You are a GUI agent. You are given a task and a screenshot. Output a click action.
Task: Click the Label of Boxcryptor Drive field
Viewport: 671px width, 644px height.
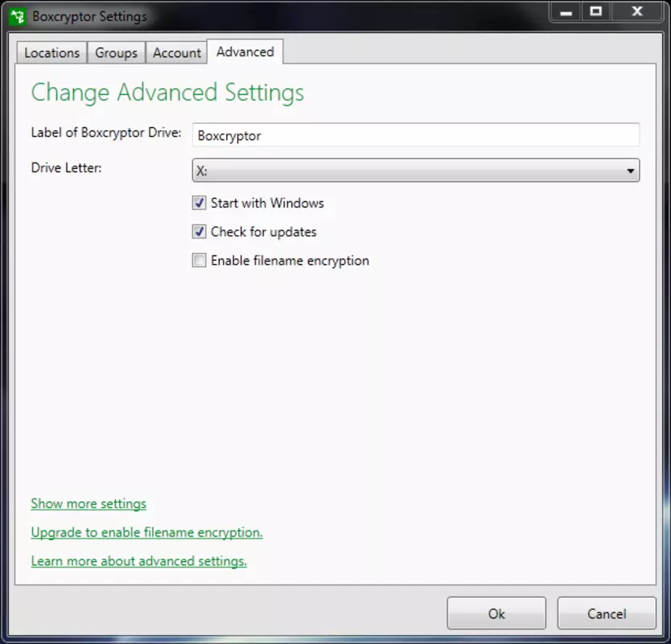tap(415, 135)
